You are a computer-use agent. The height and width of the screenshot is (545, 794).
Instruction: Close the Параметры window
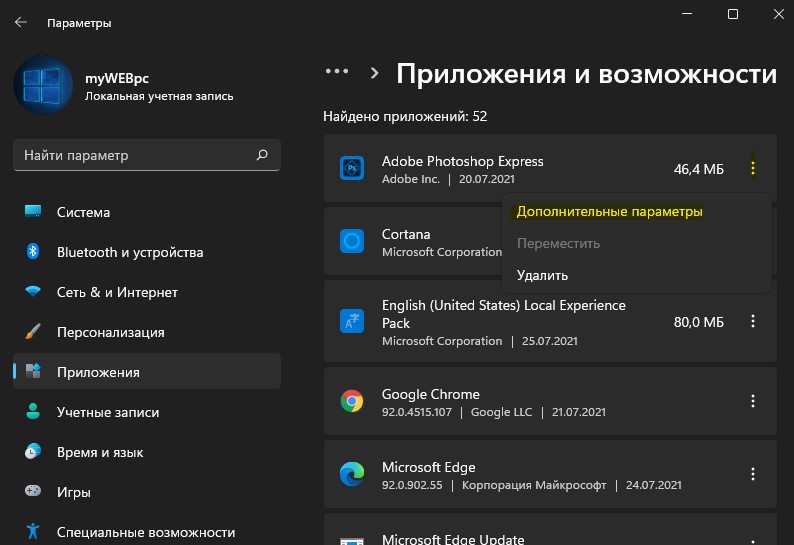point(779,14)
